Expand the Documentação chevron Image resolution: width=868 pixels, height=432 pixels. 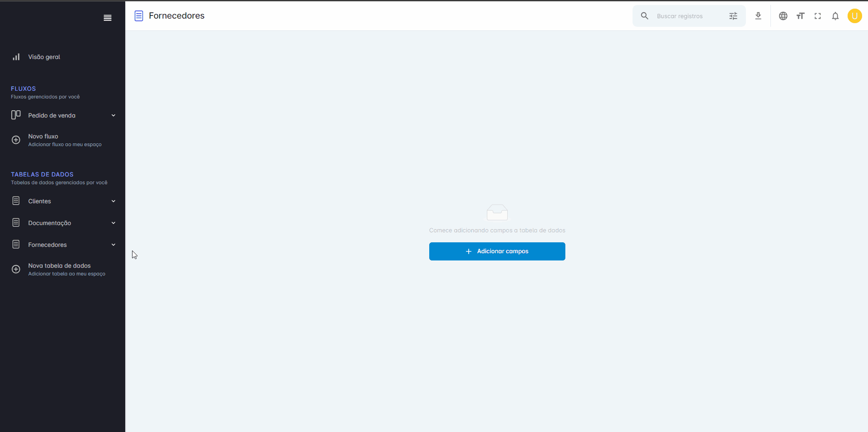113,223
